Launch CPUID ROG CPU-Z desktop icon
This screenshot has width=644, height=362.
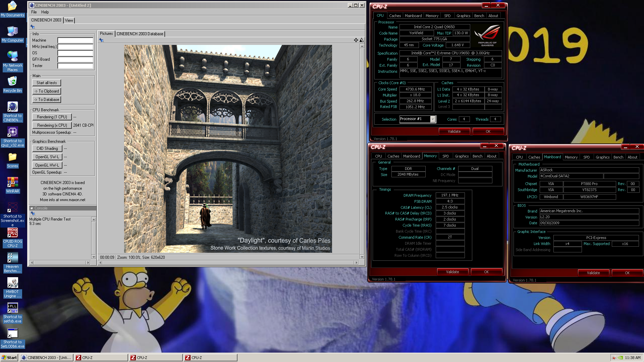[12, 238]
